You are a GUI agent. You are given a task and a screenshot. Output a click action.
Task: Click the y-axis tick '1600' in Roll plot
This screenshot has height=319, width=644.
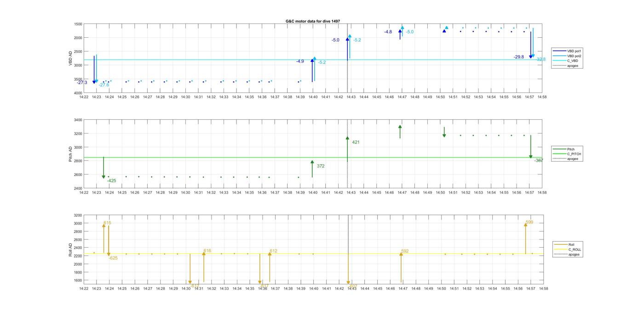click(78, 280)
